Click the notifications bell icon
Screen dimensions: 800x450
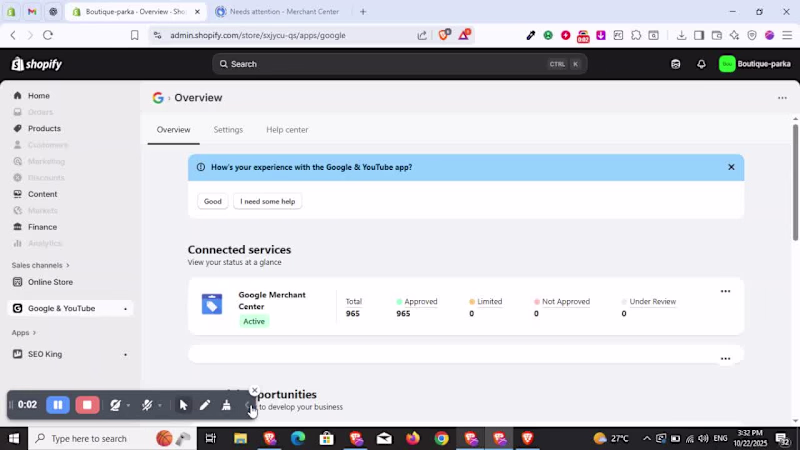coord(701,64)
